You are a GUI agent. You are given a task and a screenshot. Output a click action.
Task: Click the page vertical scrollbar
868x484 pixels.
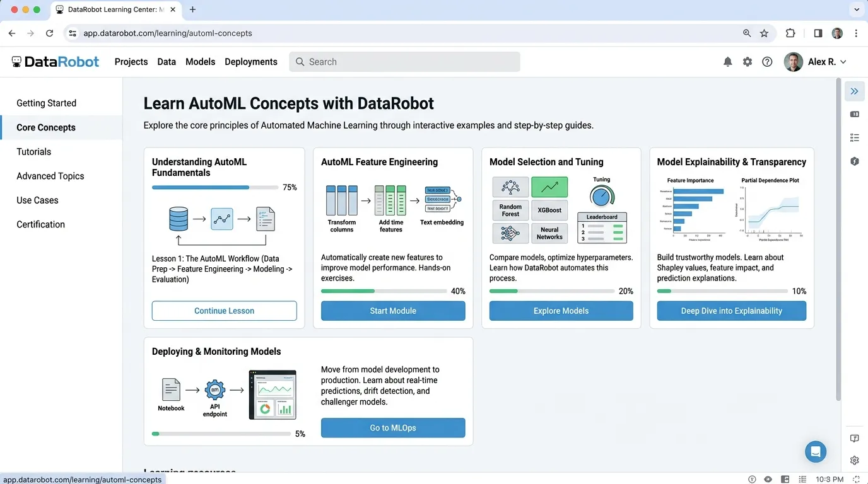(838, 239)
